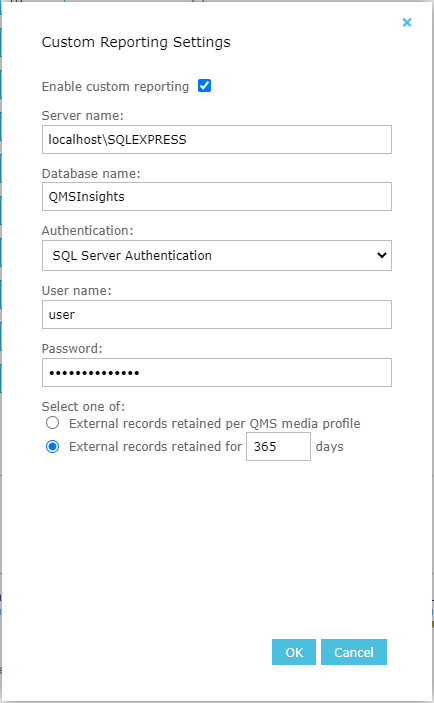434x703 pixels.
Task: Select External records retained for days option
Action: tap(52, 447)
